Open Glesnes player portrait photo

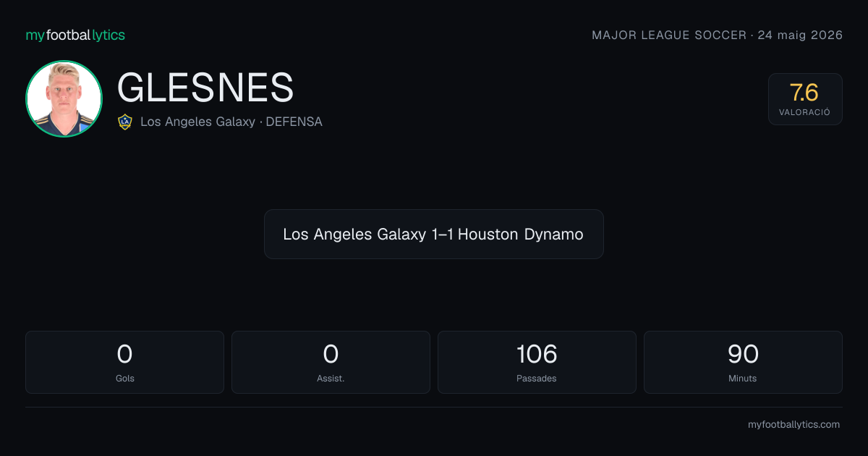64,98
